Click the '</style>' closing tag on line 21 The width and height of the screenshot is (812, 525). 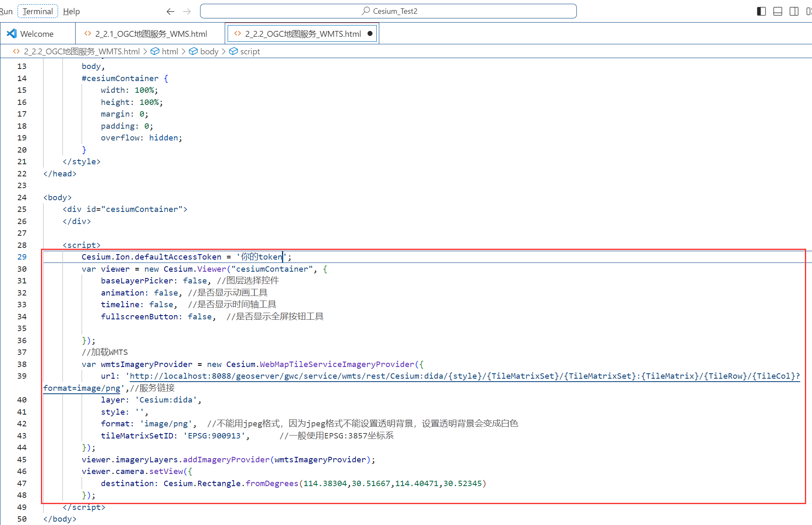tap(81, 162)
